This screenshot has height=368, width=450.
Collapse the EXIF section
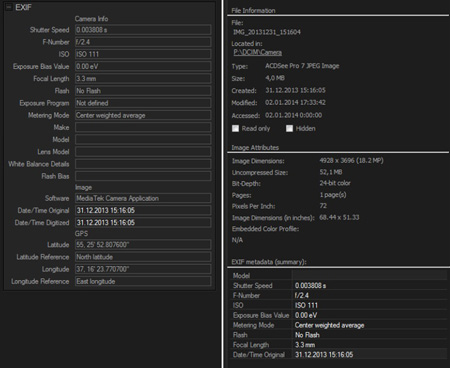(9, 7)
